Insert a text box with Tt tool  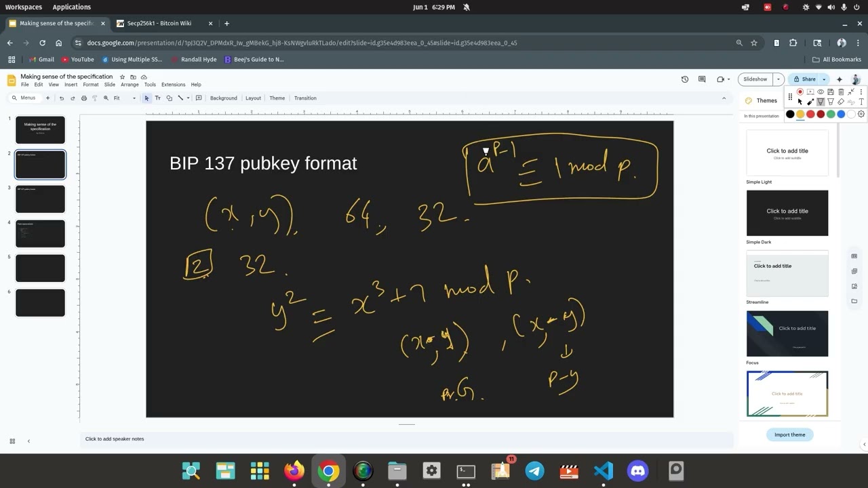coord(158,98)
